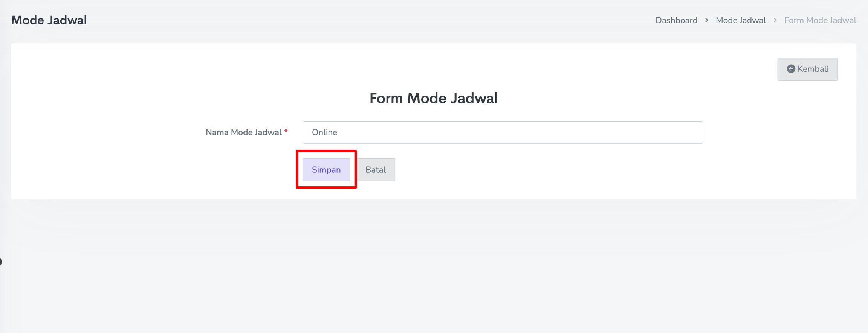Go to Dashboard via breadcrumb
Viewport: 868px width, 333px height.
click(676, 20)
